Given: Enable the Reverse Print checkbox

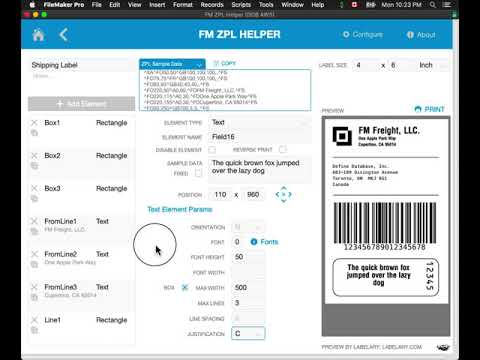Looking at the screenshot, I should click(x=283, y=149).
